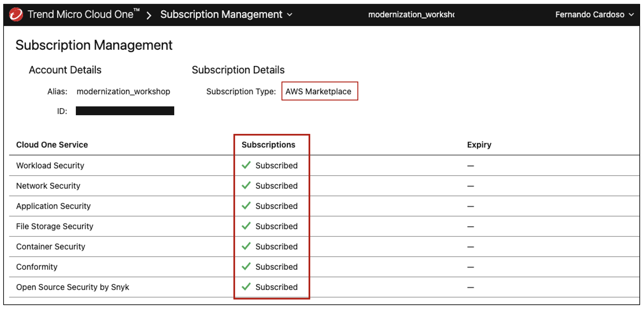This screenshot has width=644, height=309.
Task: Click Subscribed status of Network Security
Action: [x=277, y=186]
